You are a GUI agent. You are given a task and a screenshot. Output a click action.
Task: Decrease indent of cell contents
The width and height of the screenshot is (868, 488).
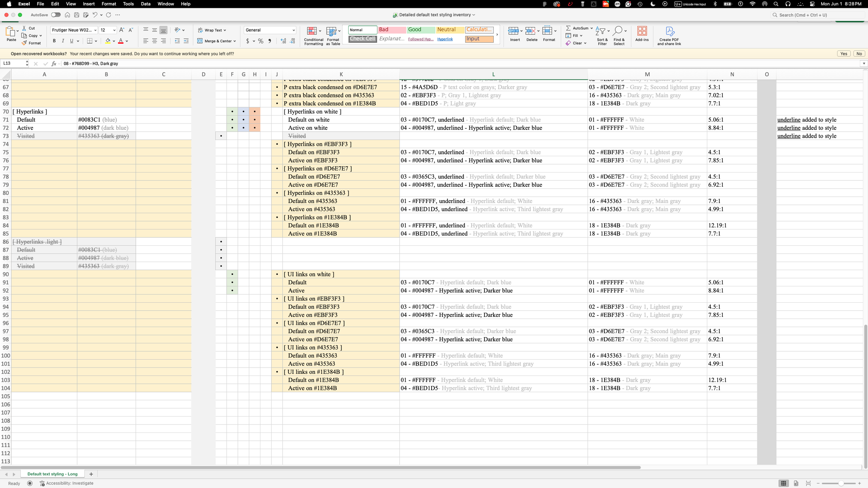[177, 41]
